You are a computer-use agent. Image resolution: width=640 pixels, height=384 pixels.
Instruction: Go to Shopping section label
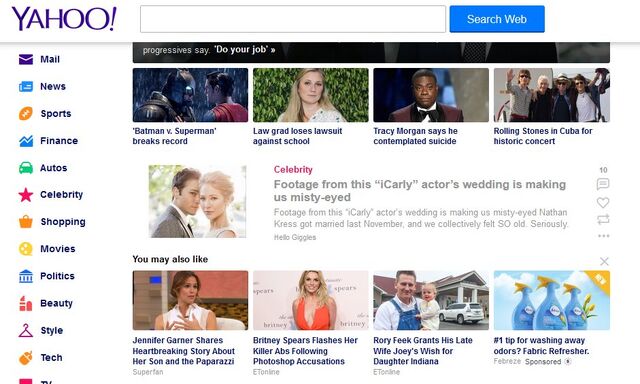(63, 222)
